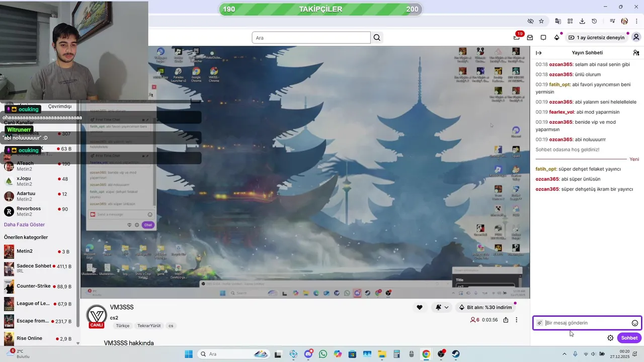Share the stream with share icon
The image size is (644, 362).
(506, 320)
